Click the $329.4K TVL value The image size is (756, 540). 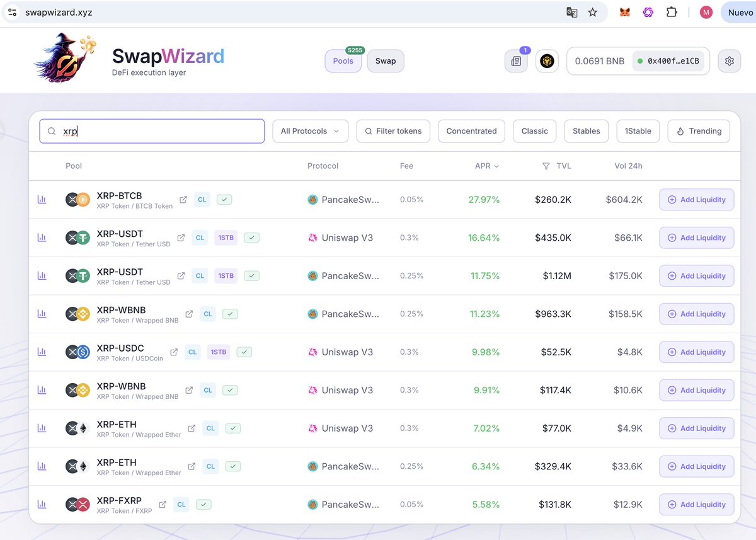tap(553, 466)
